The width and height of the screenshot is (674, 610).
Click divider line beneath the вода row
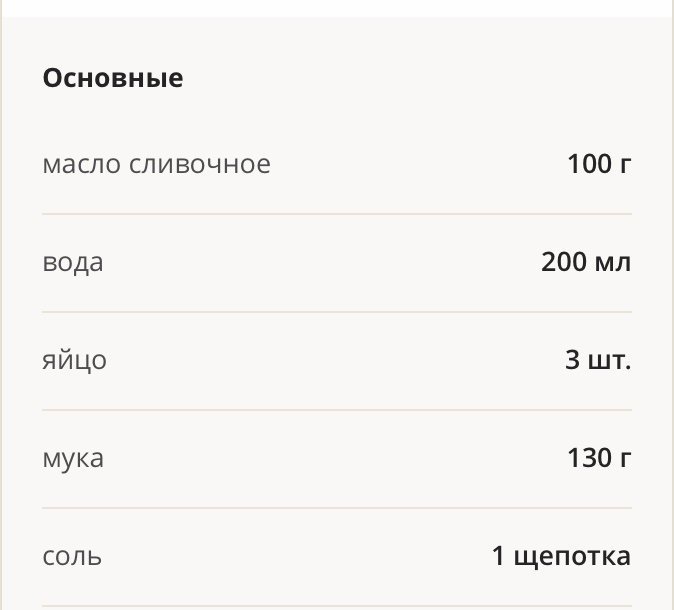[337, 312]
